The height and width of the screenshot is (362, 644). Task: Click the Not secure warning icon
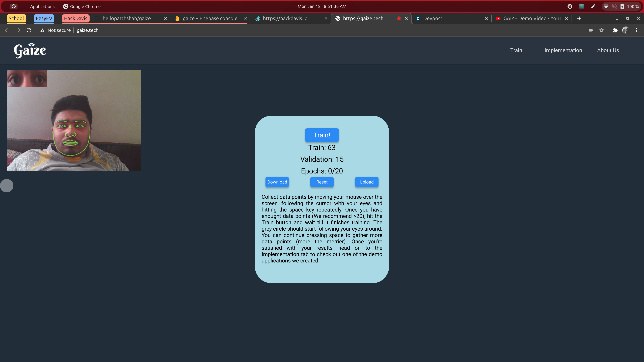pos(42,30)
